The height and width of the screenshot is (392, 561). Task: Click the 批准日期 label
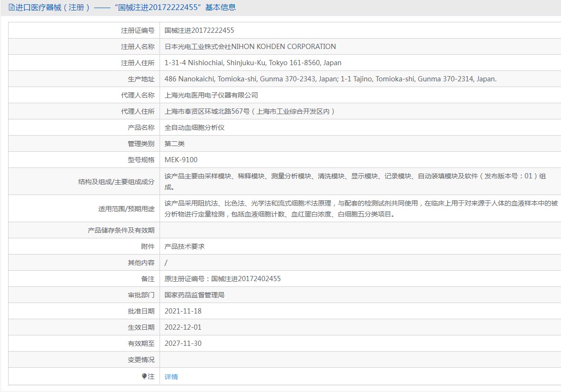[x=141, y=311]
